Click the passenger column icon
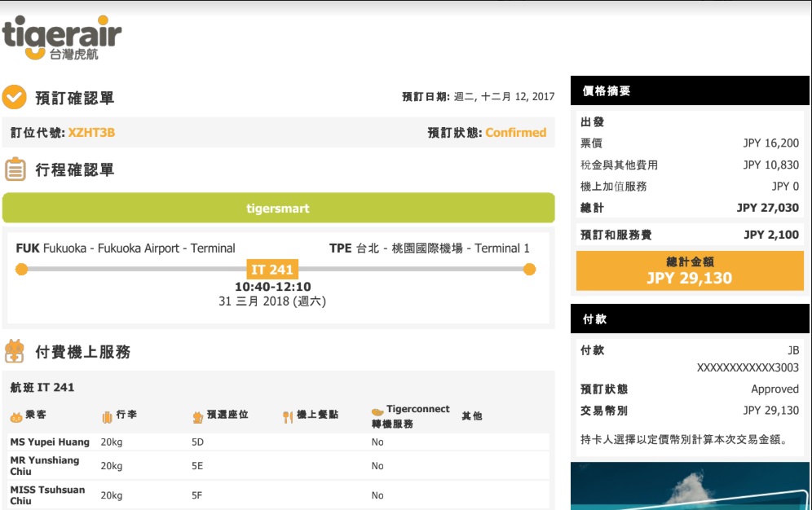This screenshot has width=812, height=510. 15,417
